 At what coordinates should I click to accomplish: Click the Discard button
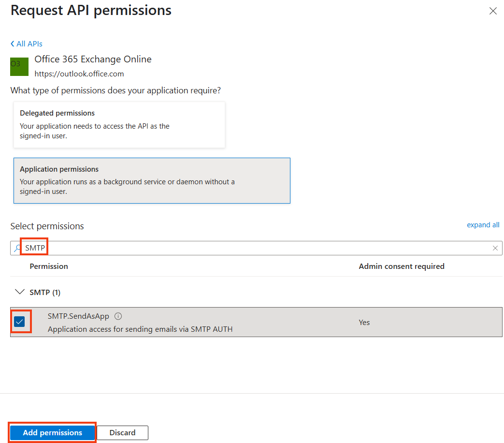tap(122, 433)
